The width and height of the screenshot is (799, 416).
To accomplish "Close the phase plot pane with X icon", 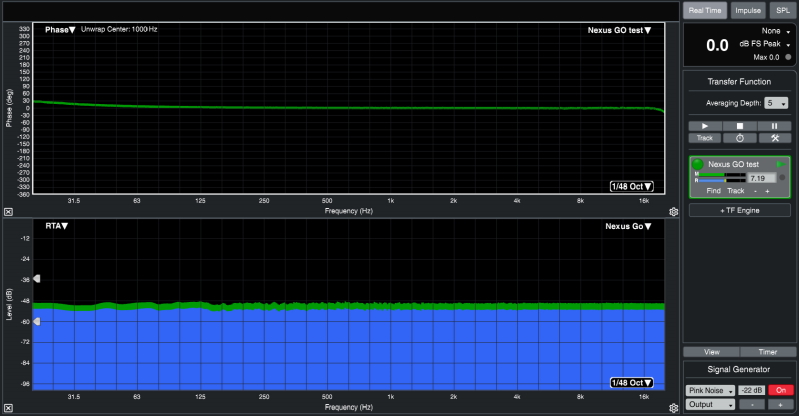I will (x=8, y=212).
